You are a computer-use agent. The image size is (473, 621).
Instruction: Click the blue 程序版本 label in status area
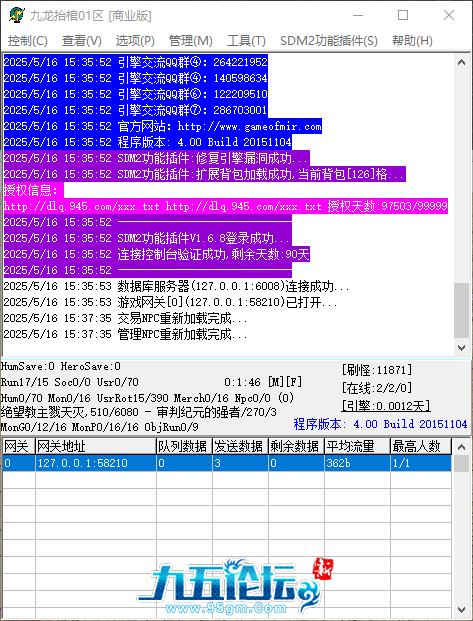(380, 424)
